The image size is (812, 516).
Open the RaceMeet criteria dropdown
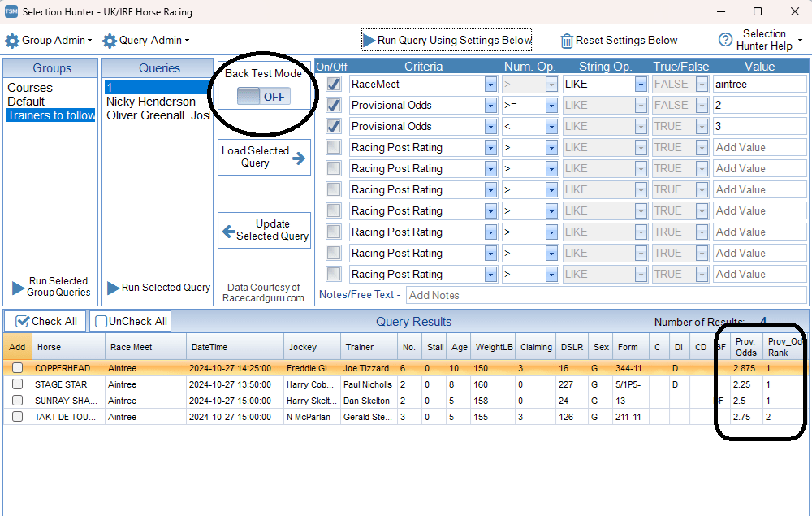pyautogui.click(x=490, y=84)
